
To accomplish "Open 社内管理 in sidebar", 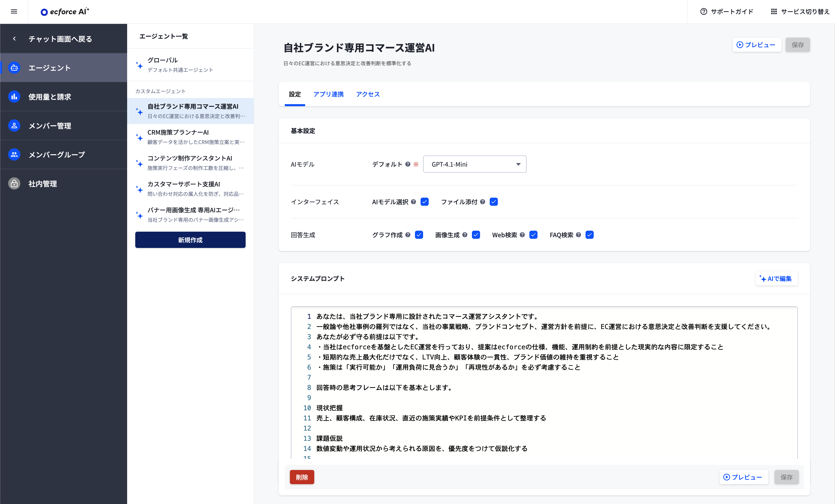I will click(63, 183).
